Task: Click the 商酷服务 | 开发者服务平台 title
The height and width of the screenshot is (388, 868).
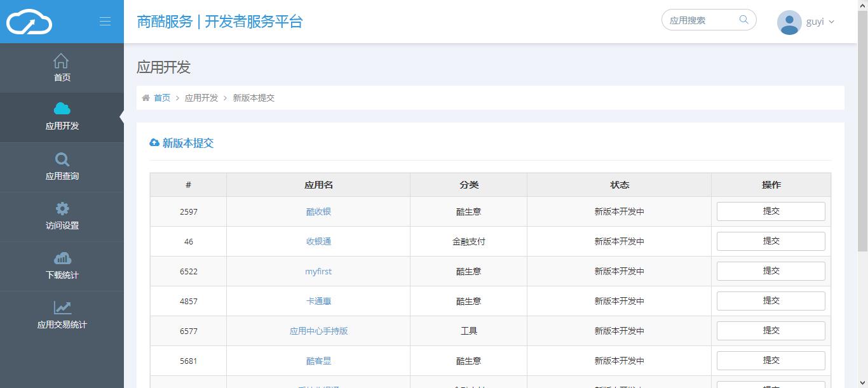Action: tap(220, 22)
